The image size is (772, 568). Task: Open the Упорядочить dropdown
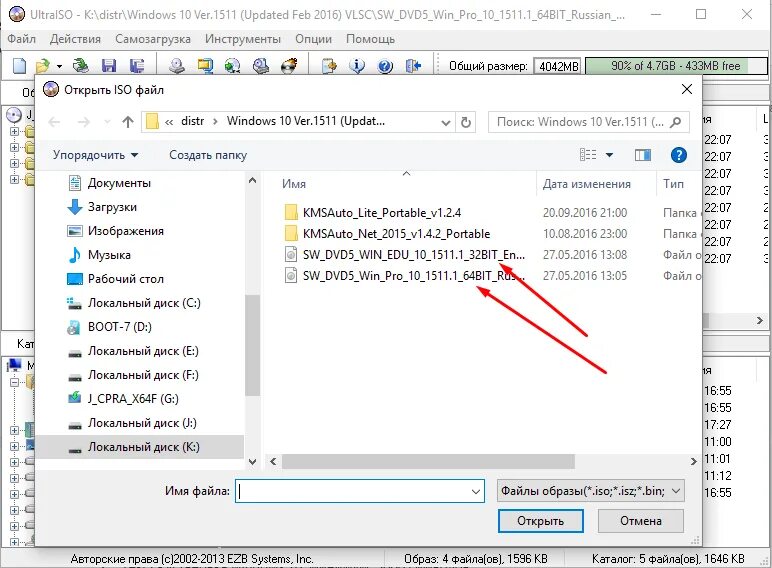tap(96, 155)
